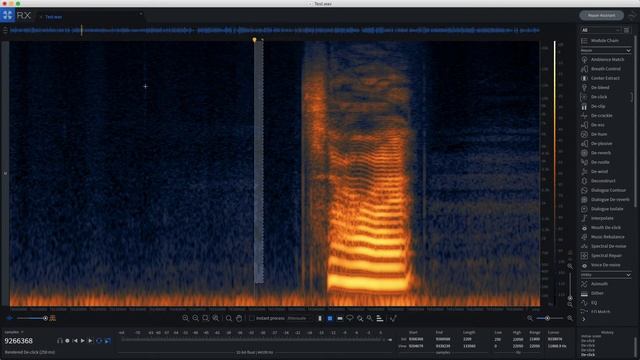Viewport: 640px width, 360px height.
Task: Click the waveform overview strip
Action: click(275, 30)
